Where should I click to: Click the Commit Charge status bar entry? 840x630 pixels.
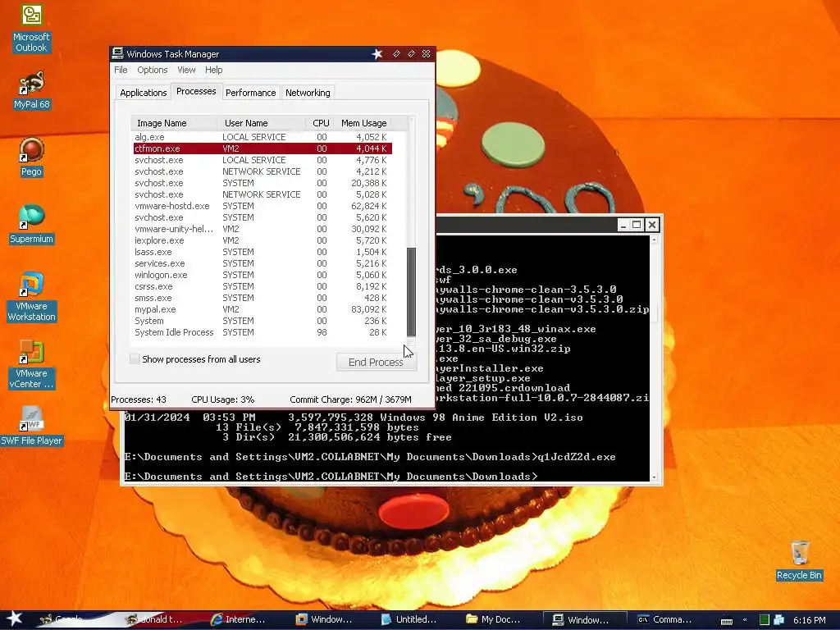pos(350,399)
